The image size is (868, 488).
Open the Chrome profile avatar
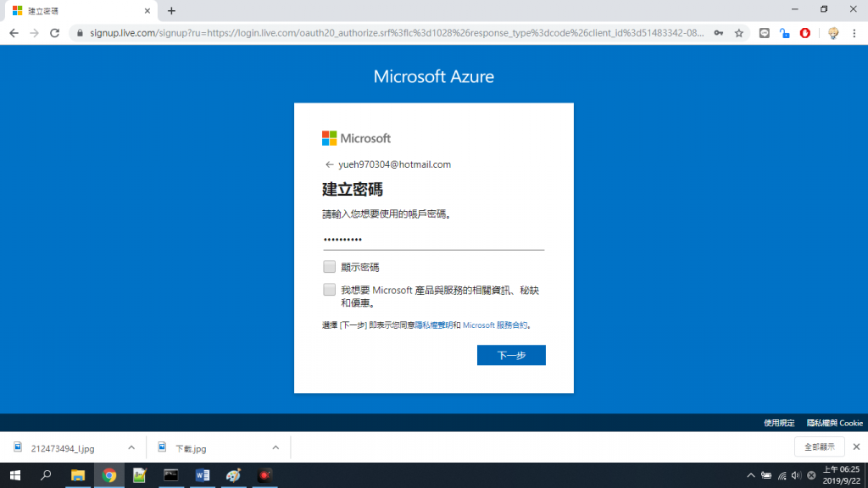point(833,33)
